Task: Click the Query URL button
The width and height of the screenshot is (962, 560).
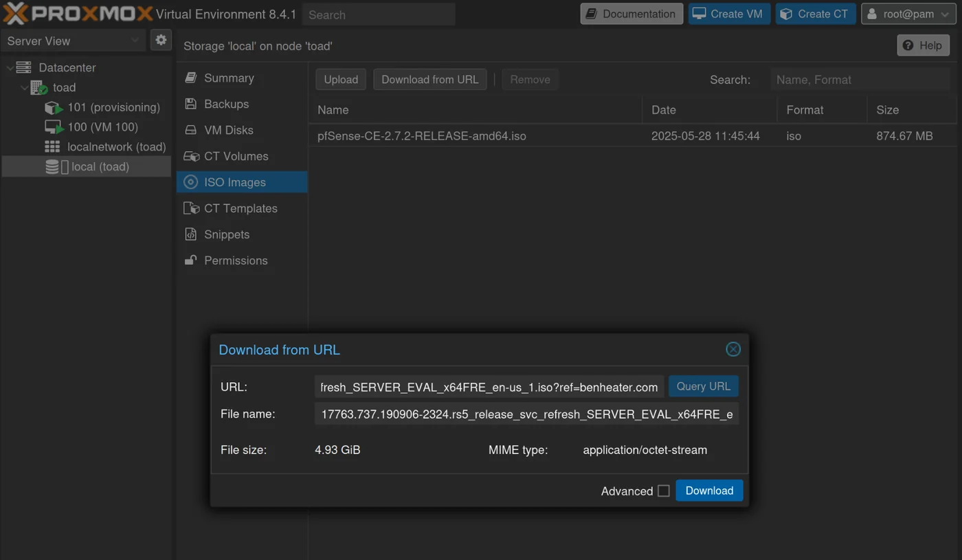Action: coord(703,386)
